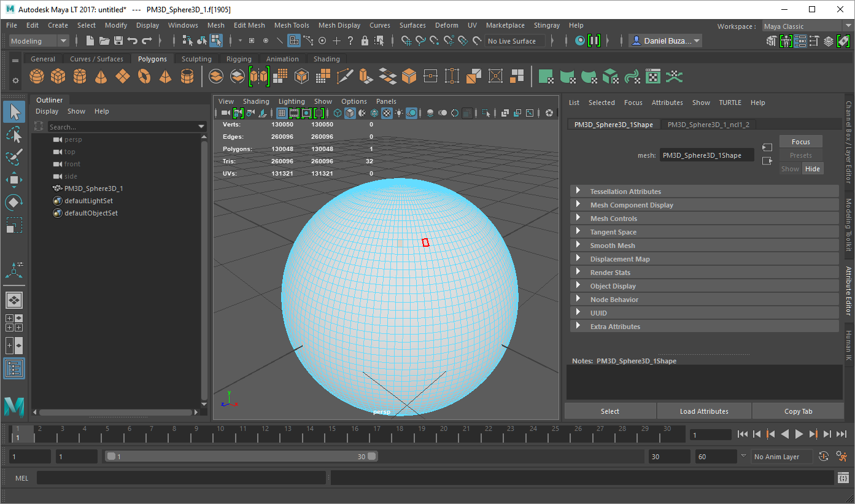The width and height of the screenshot is (855, 504).
Task: Open the Daniel Buza account dropdown
Action: (665, 41)
